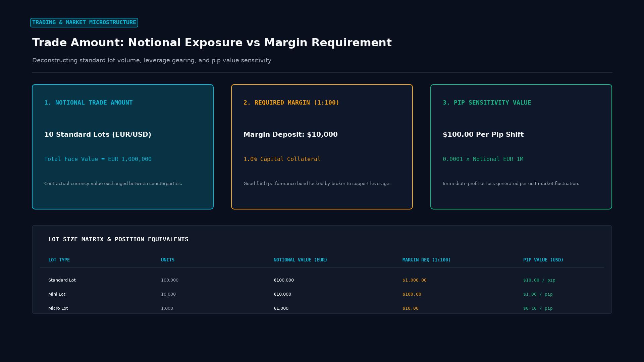Select the 'Mini Lot' row label

pos(57,294)
